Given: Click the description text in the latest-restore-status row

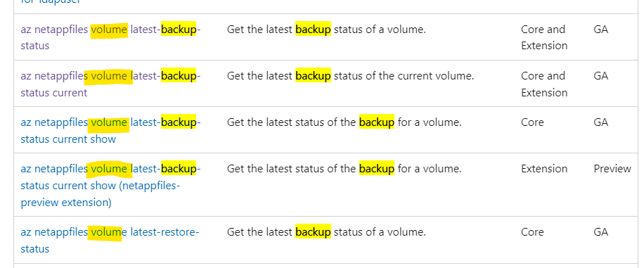Looking at the screenshot, I should click(x=326, y=232).
